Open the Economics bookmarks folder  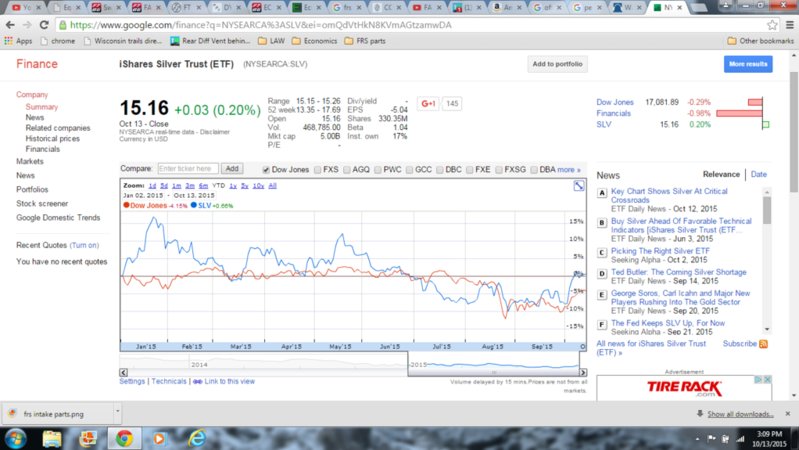point(314,41)
